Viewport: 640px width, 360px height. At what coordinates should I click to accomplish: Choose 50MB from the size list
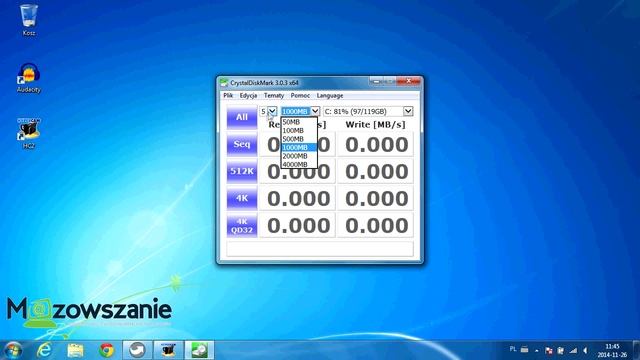point(299,122)
